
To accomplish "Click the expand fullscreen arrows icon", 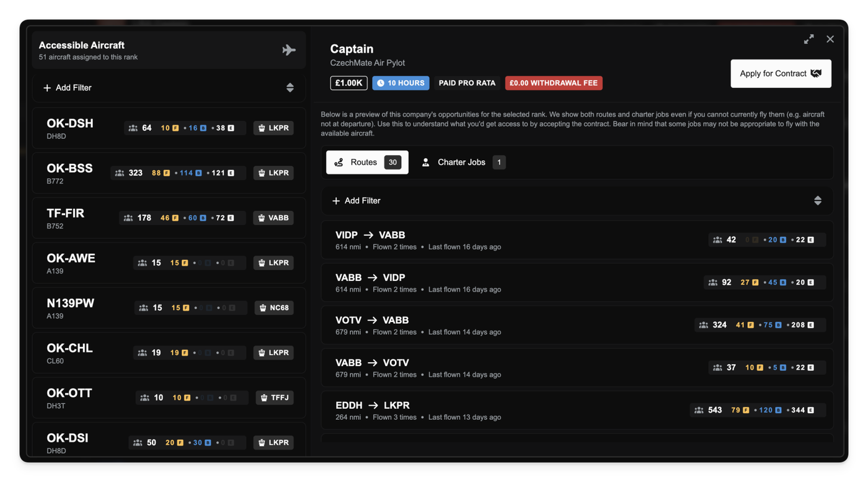I will [809, 39].
